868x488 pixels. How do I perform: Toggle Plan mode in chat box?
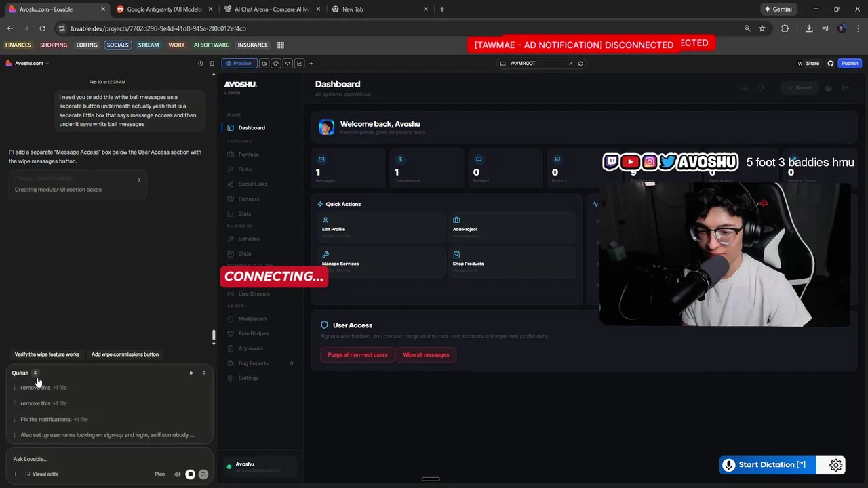coord(159,474)
